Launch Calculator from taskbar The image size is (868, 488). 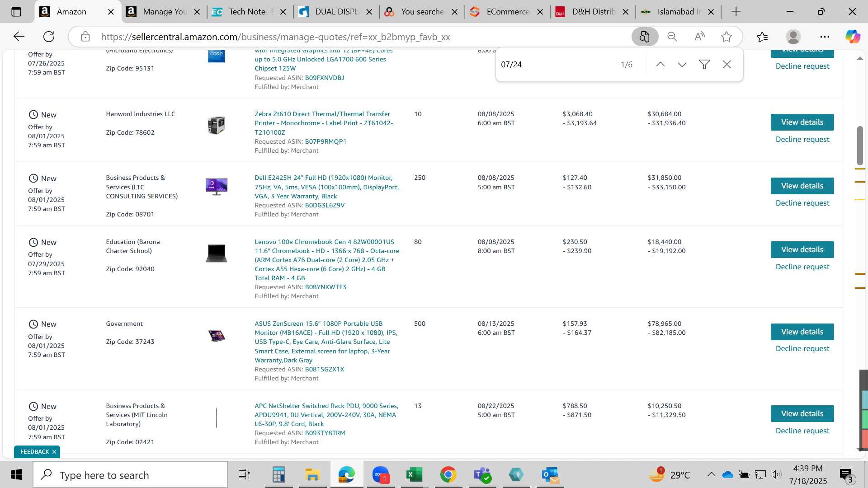pos(278,475)
